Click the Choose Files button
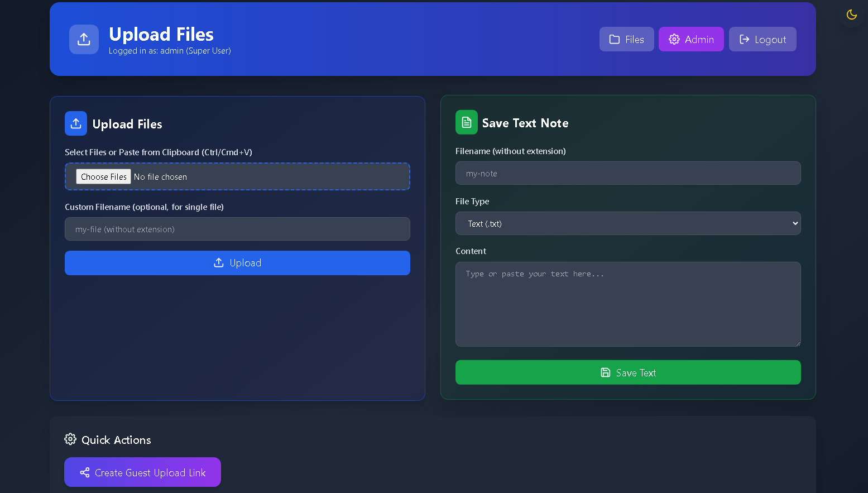The image size is (868, 493). pos(103,176)
